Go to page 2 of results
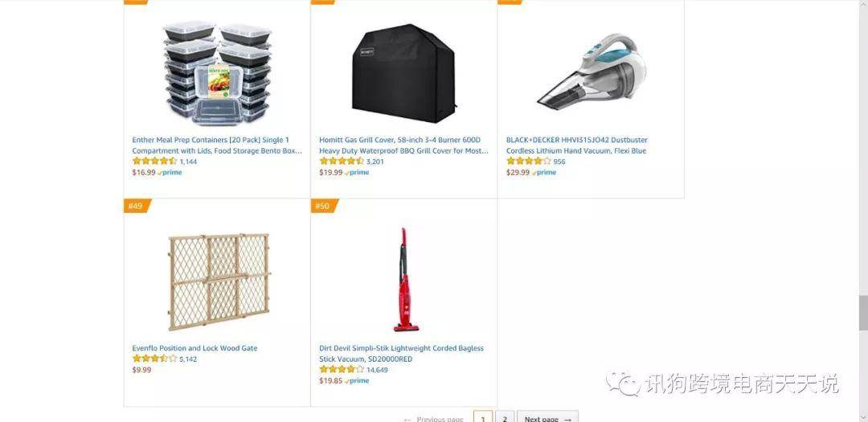Viewport: 868px width, 422px height. pos(504,418)
